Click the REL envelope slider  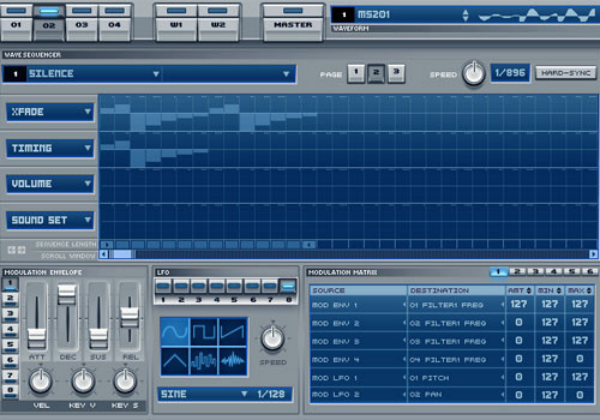coord(129,317)
